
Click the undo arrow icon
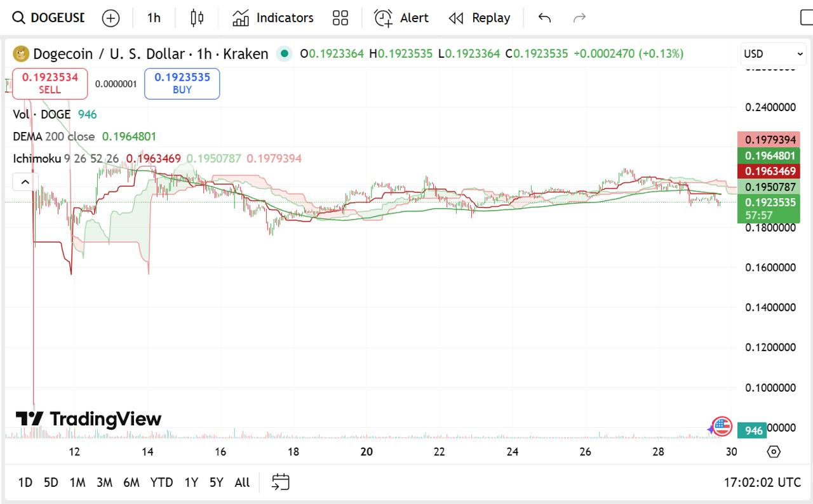544,18
